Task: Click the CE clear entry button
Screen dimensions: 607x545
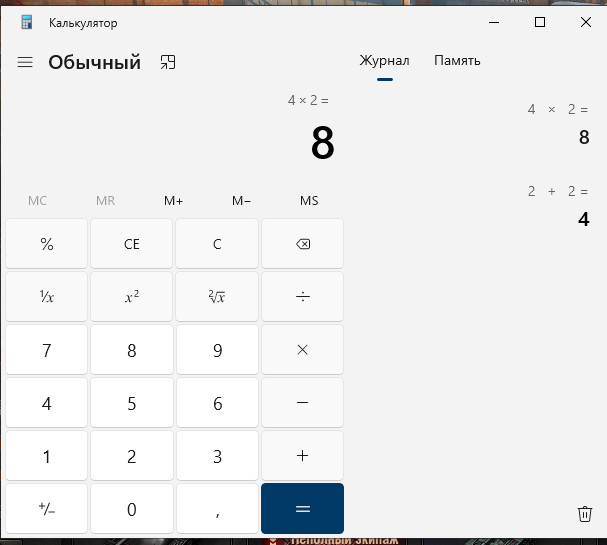Action: [132, 244]
